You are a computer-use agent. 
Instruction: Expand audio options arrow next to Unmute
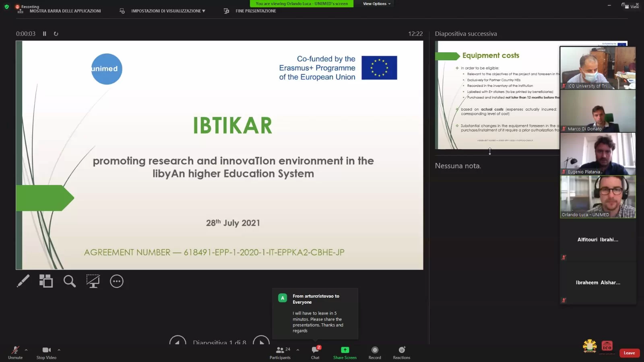[26, 350]
